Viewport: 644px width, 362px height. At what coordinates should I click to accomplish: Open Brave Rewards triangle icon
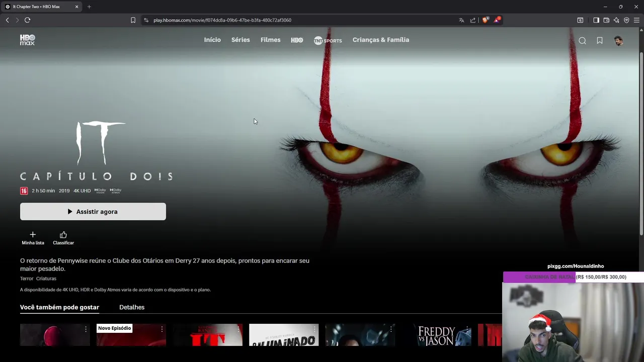click(497, 20)
